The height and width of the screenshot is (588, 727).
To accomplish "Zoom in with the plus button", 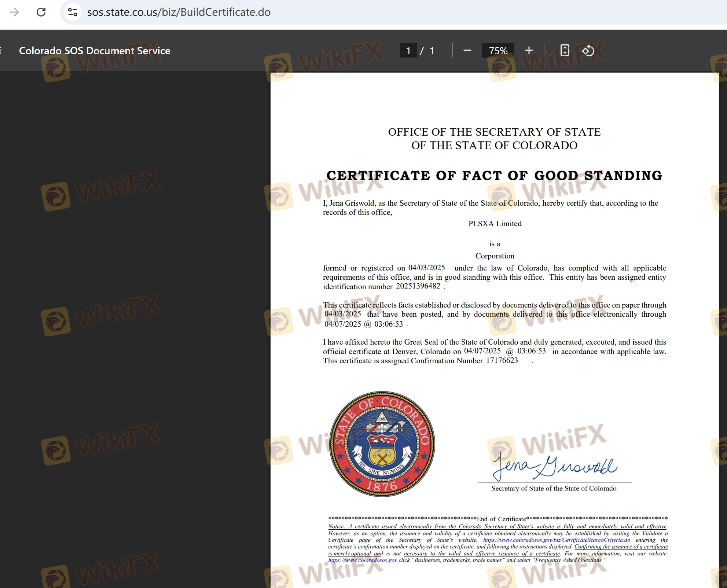I will coord(529,51).
